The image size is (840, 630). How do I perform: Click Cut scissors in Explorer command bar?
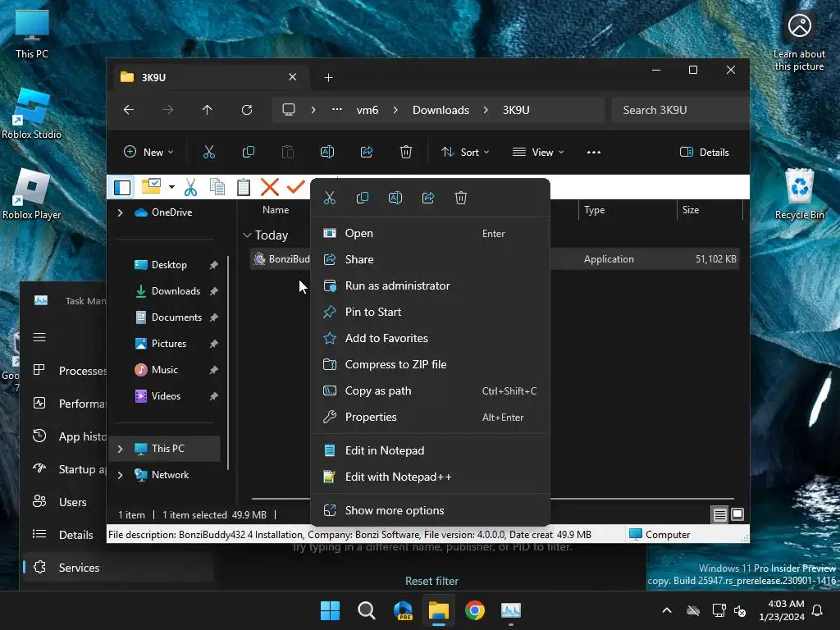(209, 152)
